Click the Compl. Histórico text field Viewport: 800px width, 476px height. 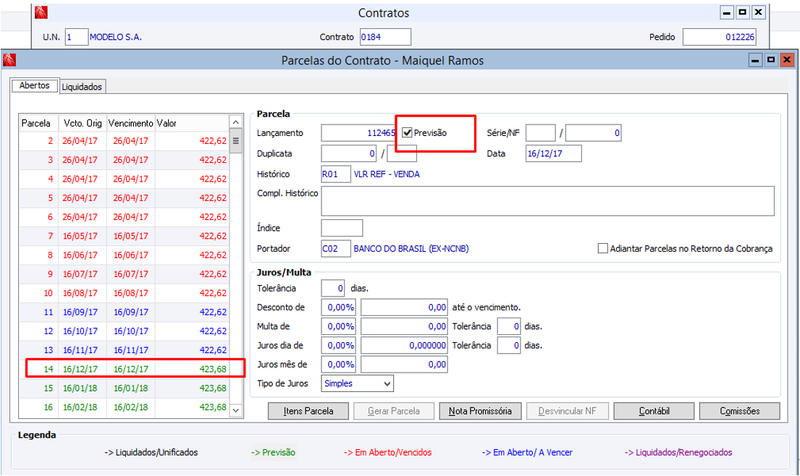pyautogui.click(x=547, y=201)
